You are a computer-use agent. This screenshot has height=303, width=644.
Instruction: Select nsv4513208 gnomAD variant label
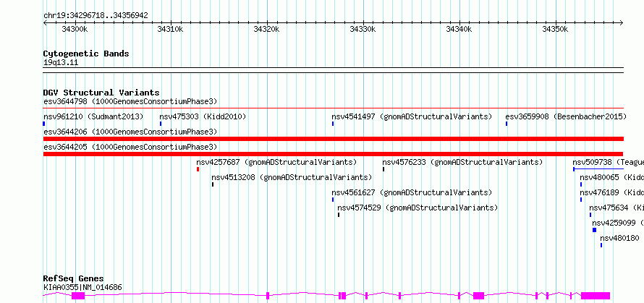click(x=292, y=177)
